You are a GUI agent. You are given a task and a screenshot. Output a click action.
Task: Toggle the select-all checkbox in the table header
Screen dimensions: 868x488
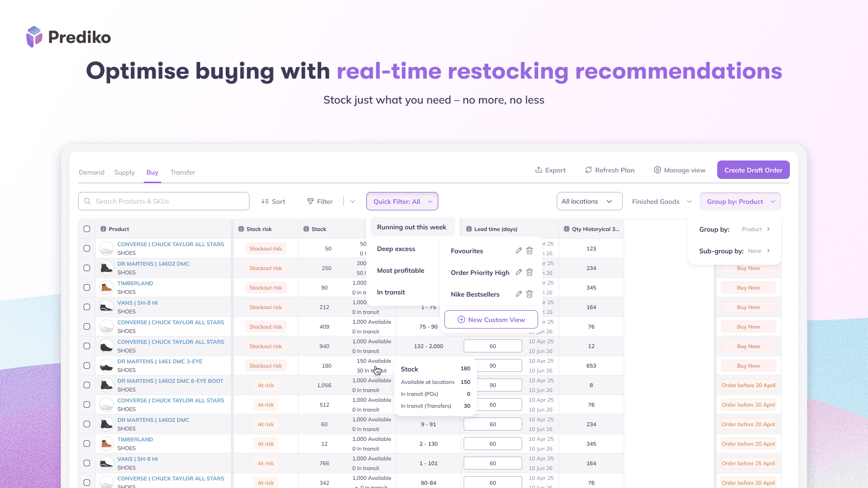87,229
